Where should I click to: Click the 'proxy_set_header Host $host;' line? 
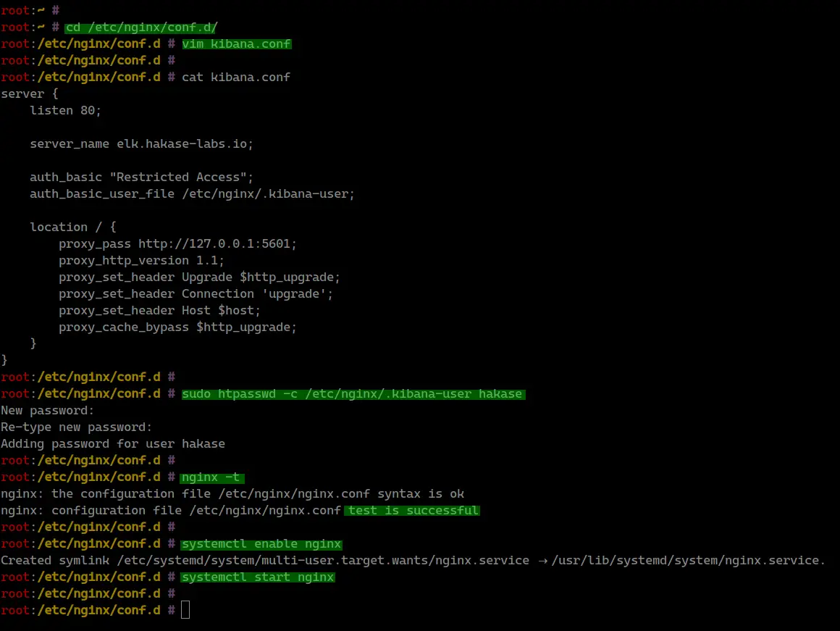pos(159,310)
